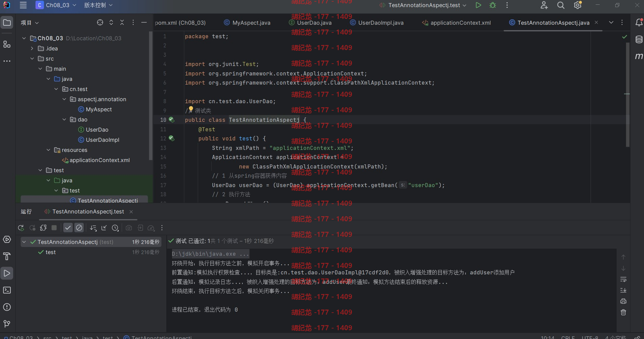Click run gutter icon on line 12
The height and width of the screenshot is (339, 644).
click(171, 138)
